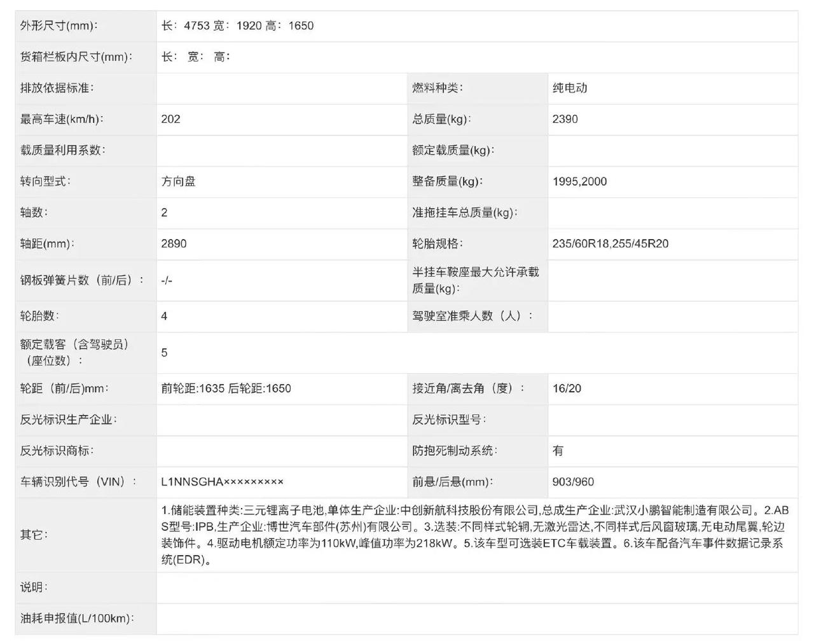Click the 整备质量 value 1995,2000
Image resolution: width=814 pixels, height=644 pixels.
tap(579, 182)
